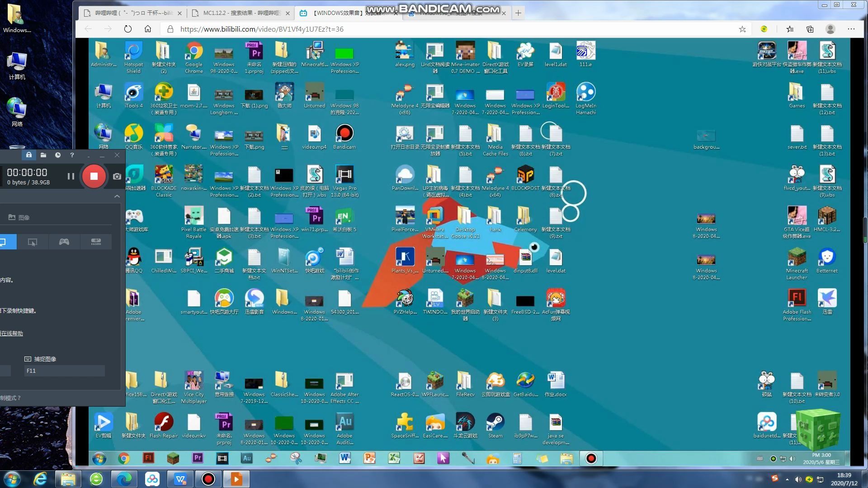Collapse the Bandicam panel with chevron
This screenshot has height=488, width=868.
coord(117,196)
